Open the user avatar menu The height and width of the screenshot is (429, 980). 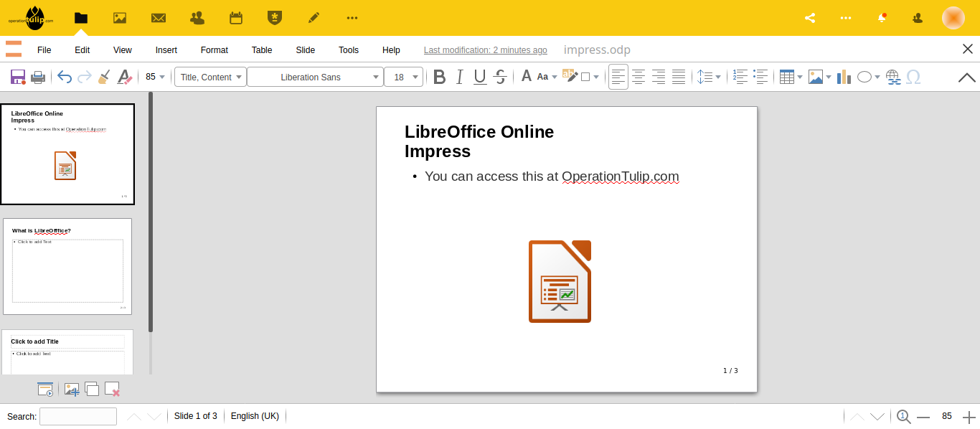tap(953, 18)
